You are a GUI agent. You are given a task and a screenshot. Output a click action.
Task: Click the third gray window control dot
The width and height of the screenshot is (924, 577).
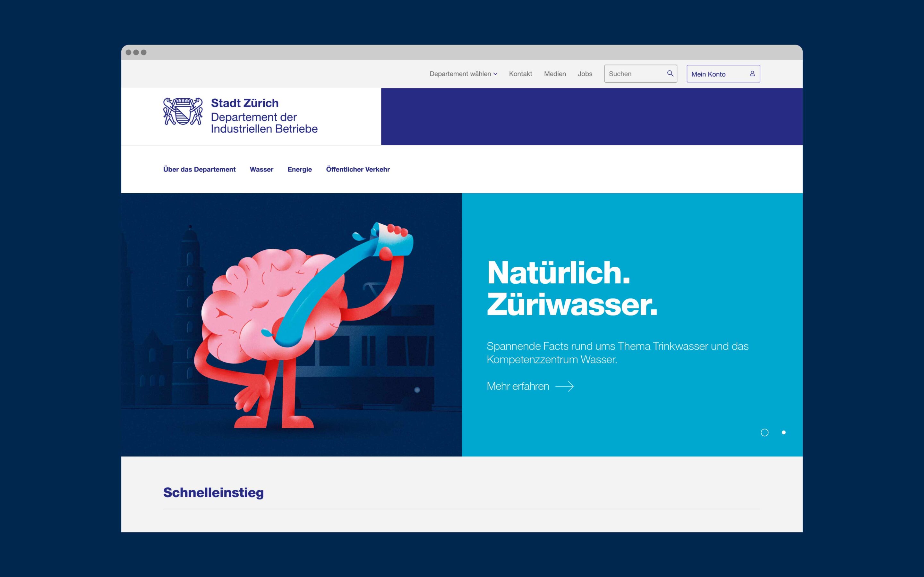[x=143, y=52]
